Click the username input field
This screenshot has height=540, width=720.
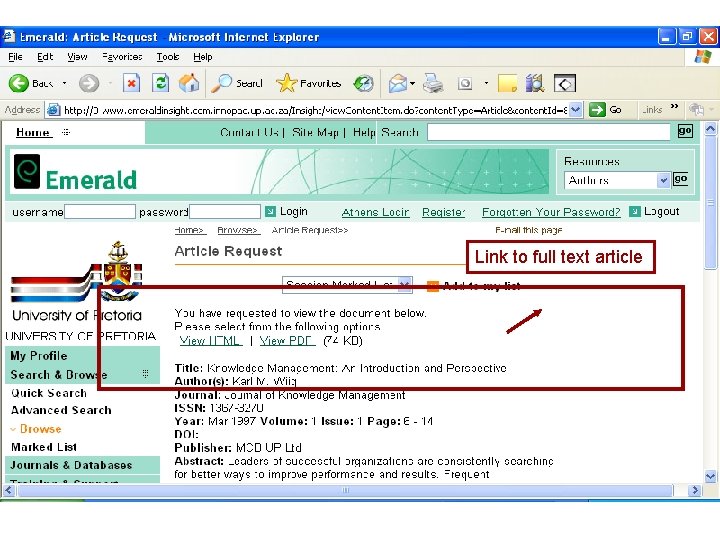(100, 212)
